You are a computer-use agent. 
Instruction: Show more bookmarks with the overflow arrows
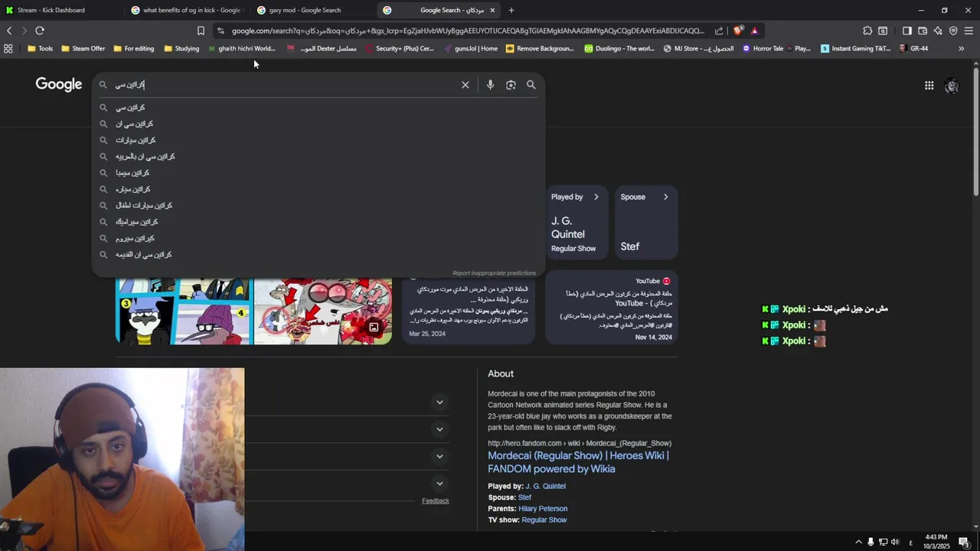pyautogui.click(x=962, y=48)
